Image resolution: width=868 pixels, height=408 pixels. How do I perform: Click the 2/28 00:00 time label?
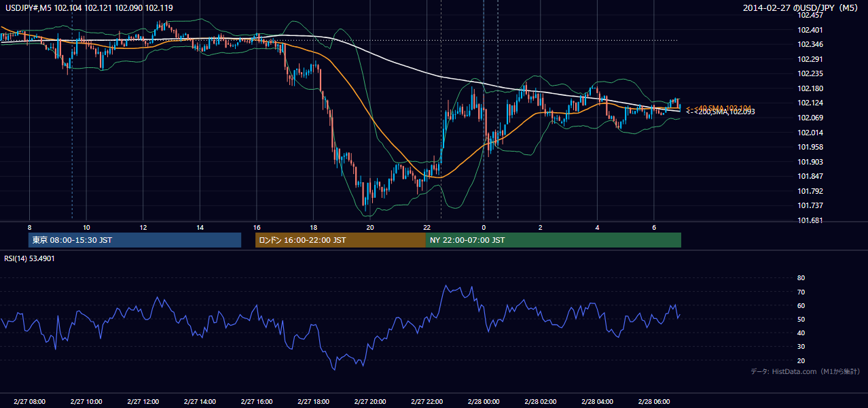click(x=484, y=402)
